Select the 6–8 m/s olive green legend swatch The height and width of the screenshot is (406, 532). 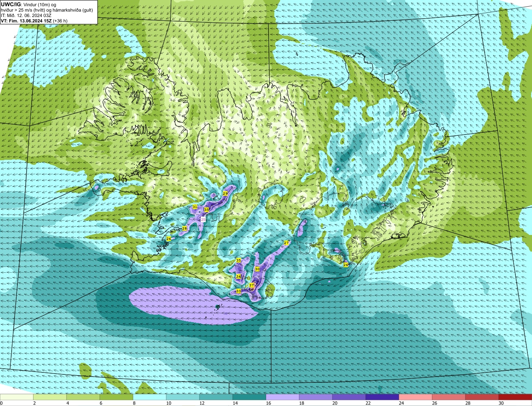116,397
